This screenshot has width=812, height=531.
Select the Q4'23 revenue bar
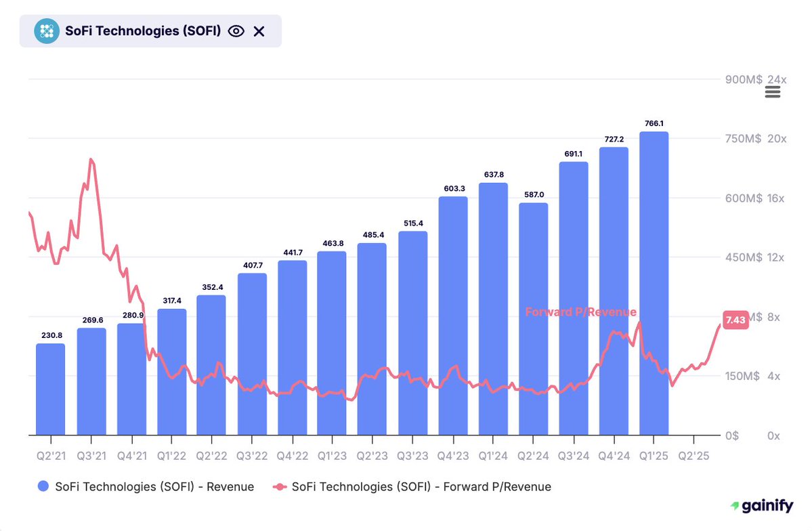coord(453,316)
